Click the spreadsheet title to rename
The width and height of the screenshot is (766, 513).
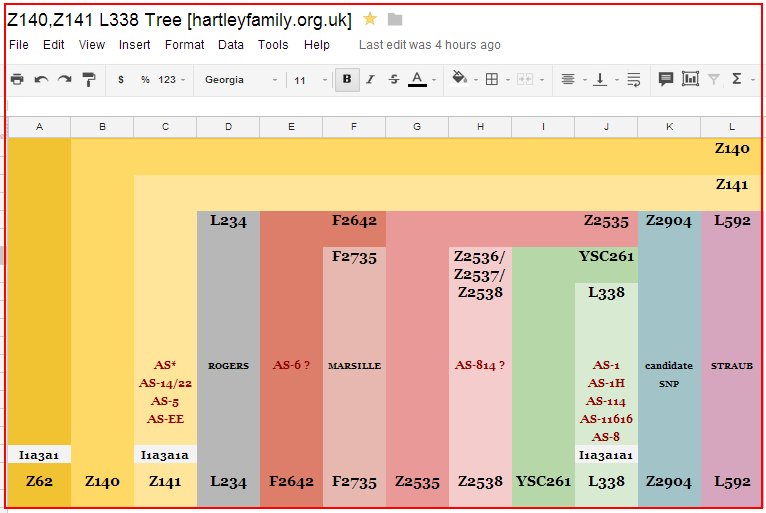click(179, 20)
